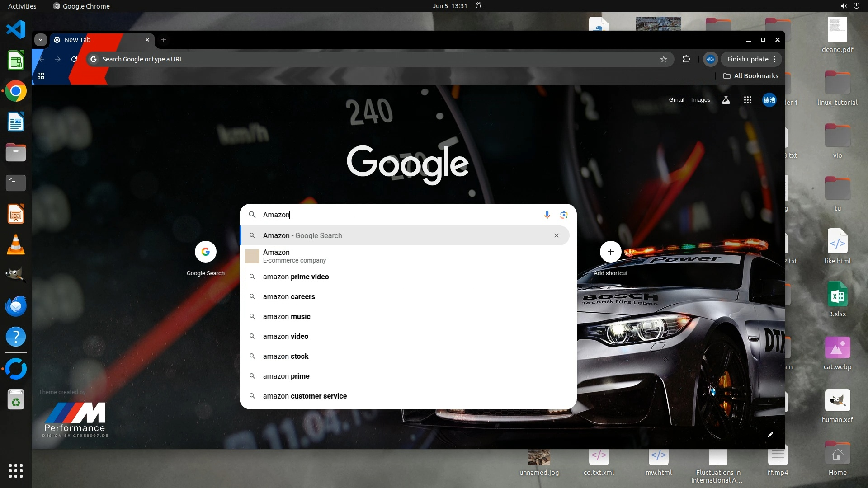Image resolution: width=868 pixels, height=488 pixels.
Task: Click the Gmail link
Action: tap(676, 100)
